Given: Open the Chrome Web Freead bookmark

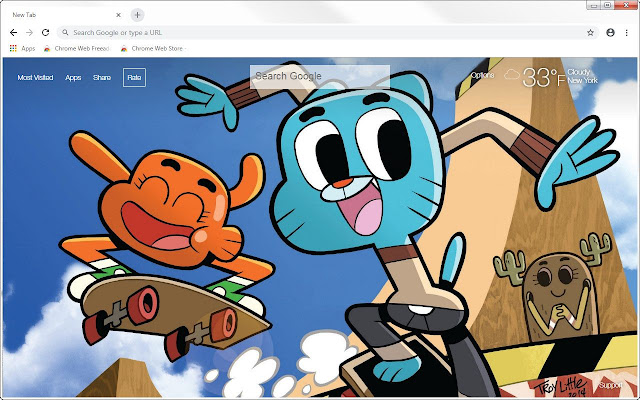Looking at the screenshot, I should [76, 49].
